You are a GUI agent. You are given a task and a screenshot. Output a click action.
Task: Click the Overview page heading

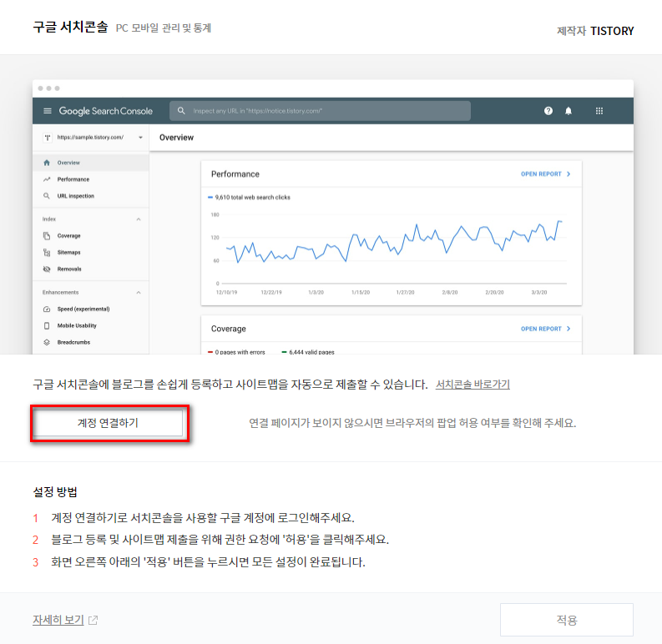click(176, 137)
